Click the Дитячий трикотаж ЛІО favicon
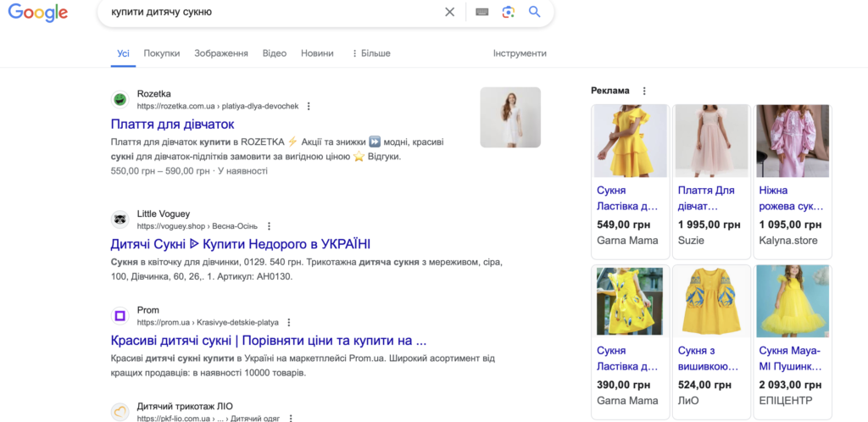 pyautogui.click(x=120, y=412)
